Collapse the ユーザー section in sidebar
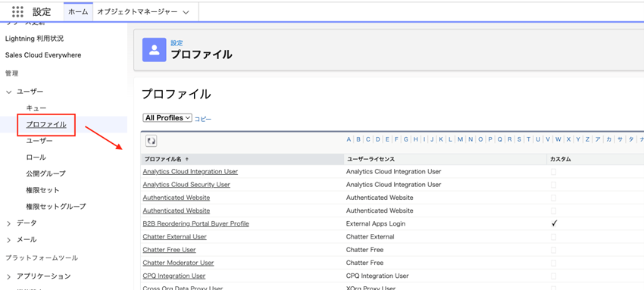Image resolution: width=644 pixels, height=290 pixels. pos(9,92)
